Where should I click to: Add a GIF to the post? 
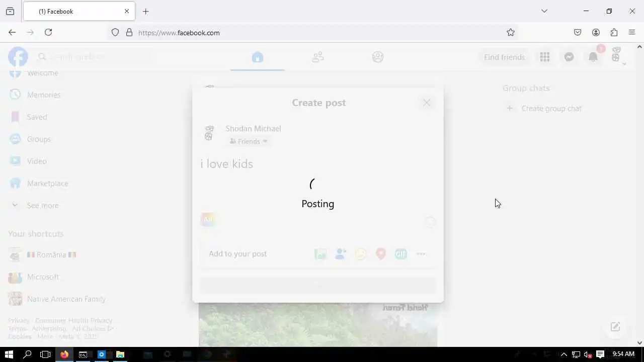click(401, 254)
